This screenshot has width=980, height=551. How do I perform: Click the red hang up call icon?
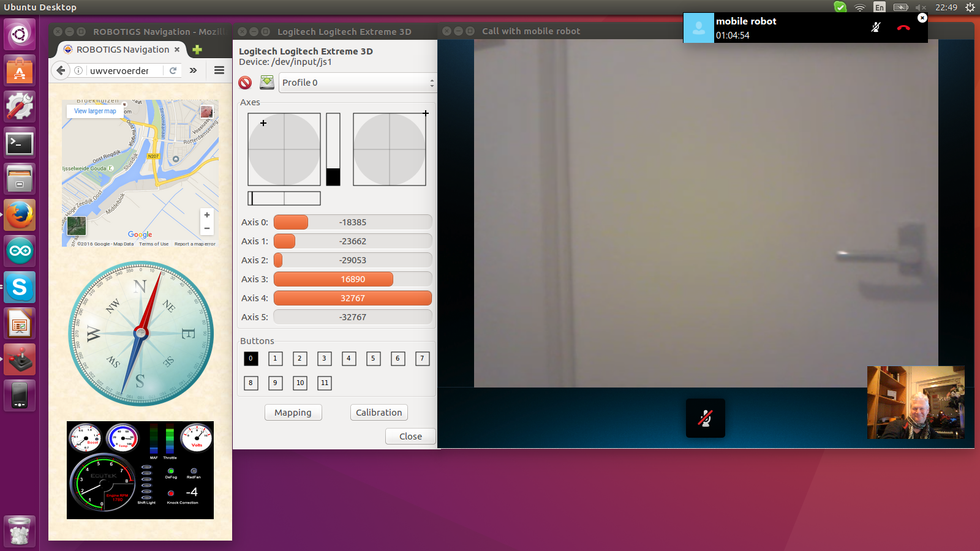point(903,28)
